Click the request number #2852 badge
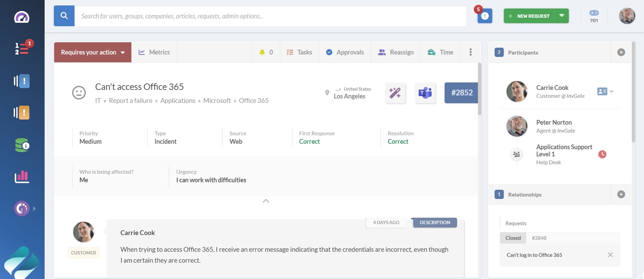Image resolution: width=644 pixels, height=279 pixels. click(x=461, y=93)
